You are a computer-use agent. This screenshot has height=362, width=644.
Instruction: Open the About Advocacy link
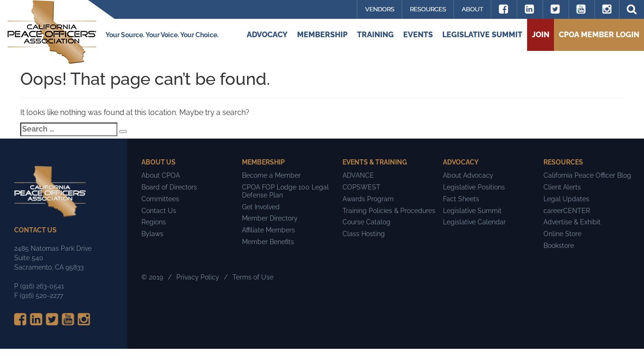click(468, 175)
